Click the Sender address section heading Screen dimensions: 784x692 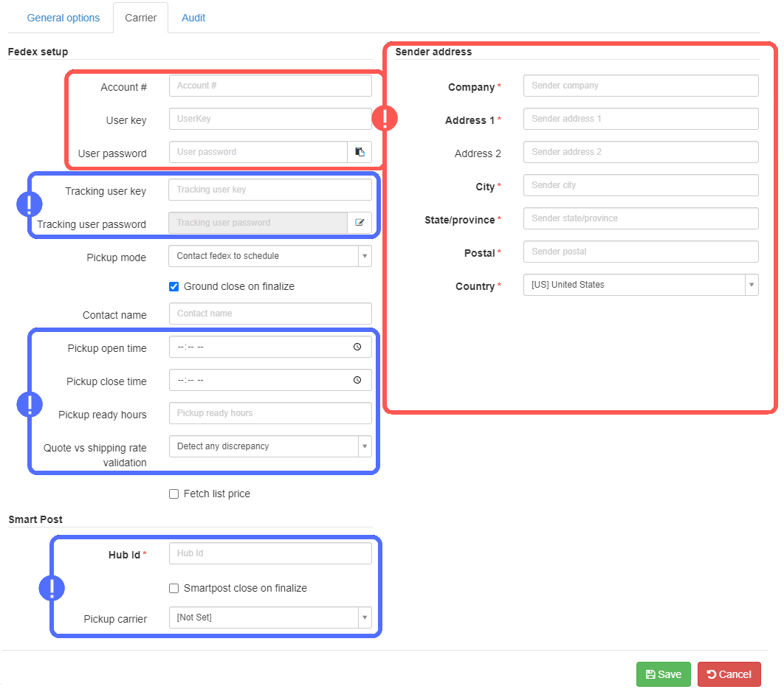click(x=433, y=52)
